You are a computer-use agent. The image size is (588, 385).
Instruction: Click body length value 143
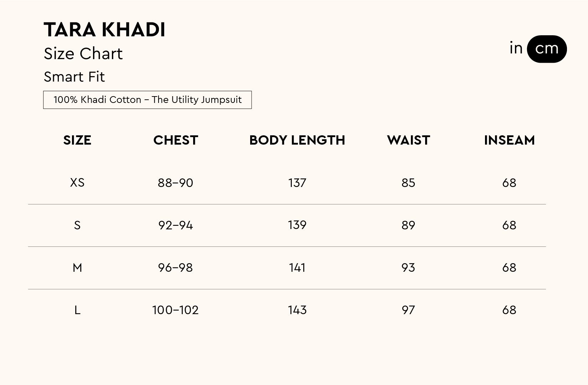point(297,310)
